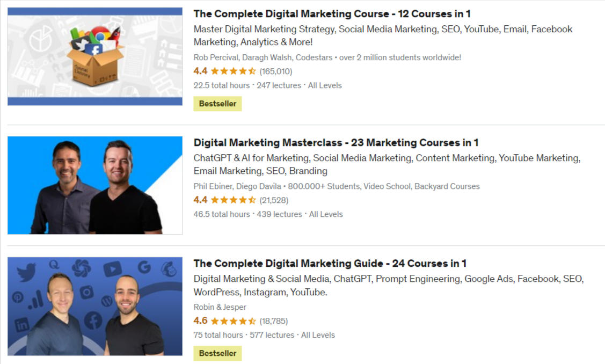Click 75 total hours course details
This screenshot has width=605, height=364.
click(264, 335)
